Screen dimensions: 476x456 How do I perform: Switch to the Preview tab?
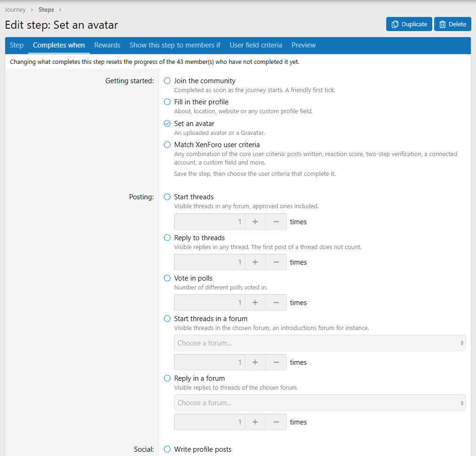pos(303,45)
